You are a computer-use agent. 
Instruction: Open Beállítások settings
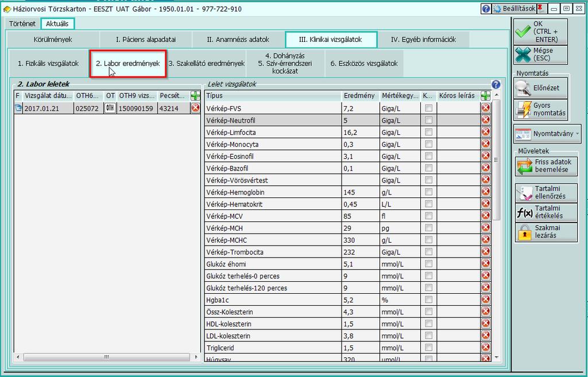pyautogui.click(x=514, y=9)
